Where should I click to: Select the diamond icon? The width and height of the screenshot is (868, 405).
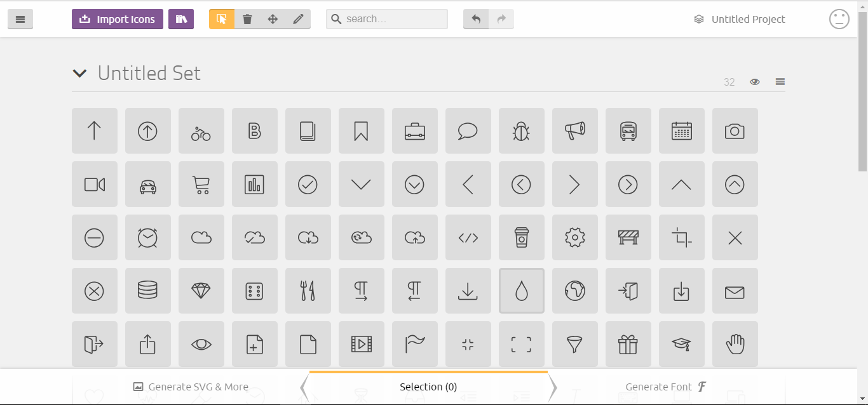click(201, 291)
